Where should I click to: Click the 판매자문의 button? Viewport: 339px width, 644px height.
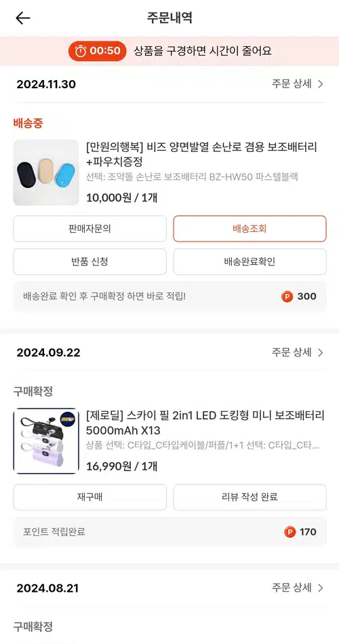click(x=90, y=229)
